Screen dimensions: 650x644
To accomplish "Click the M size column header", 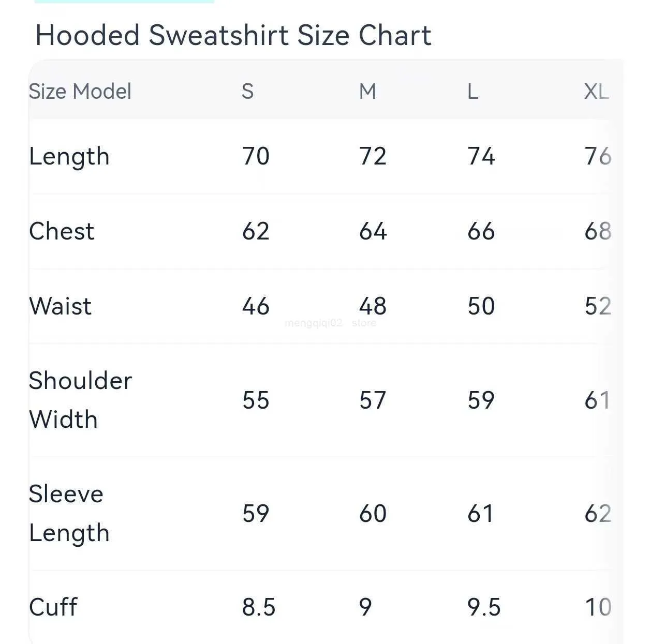I will point(367,92).
